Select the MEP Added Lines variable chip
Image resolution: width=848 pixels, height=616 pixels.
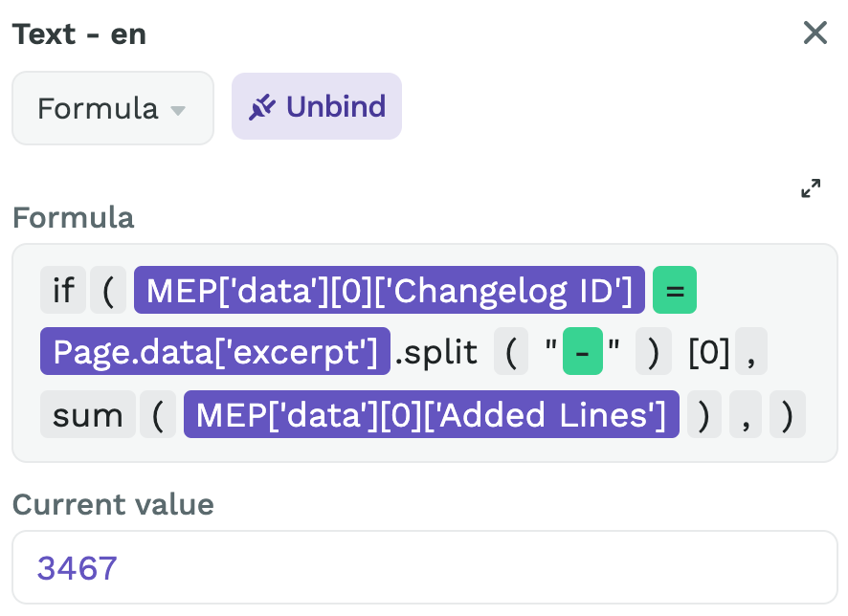[432, 414]
